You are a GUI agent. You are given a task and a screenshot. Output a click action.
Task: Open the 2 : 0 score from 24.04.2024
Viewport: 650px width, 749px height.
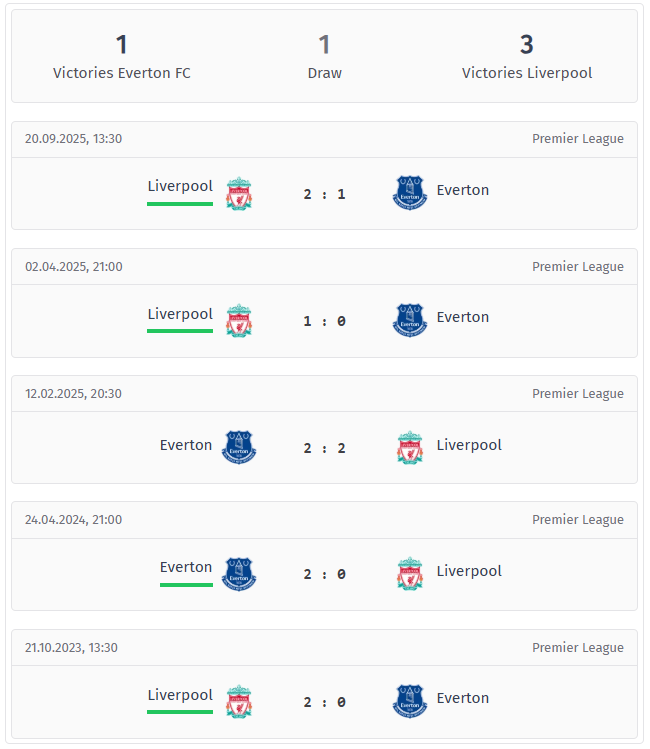coord(325,575)
